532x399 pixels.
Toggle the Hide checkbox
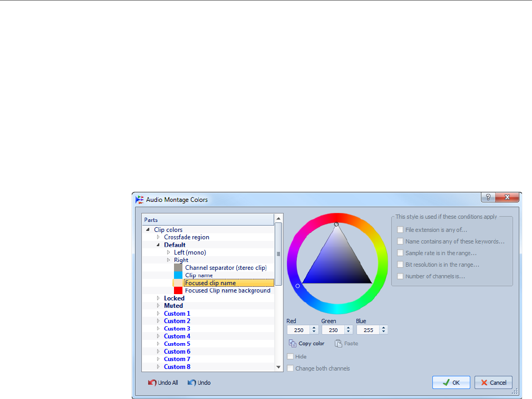[x=291, y=356]
